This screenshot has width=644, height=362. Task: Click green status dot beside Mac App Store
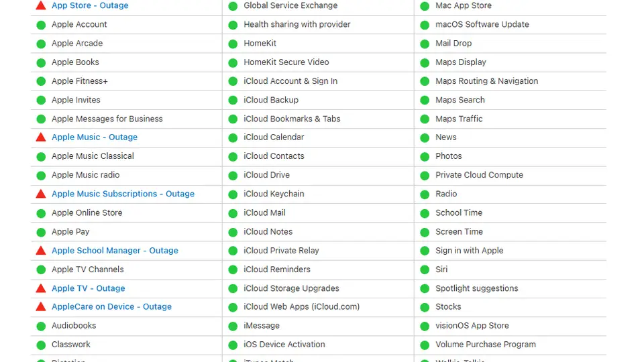pos(425,6)
